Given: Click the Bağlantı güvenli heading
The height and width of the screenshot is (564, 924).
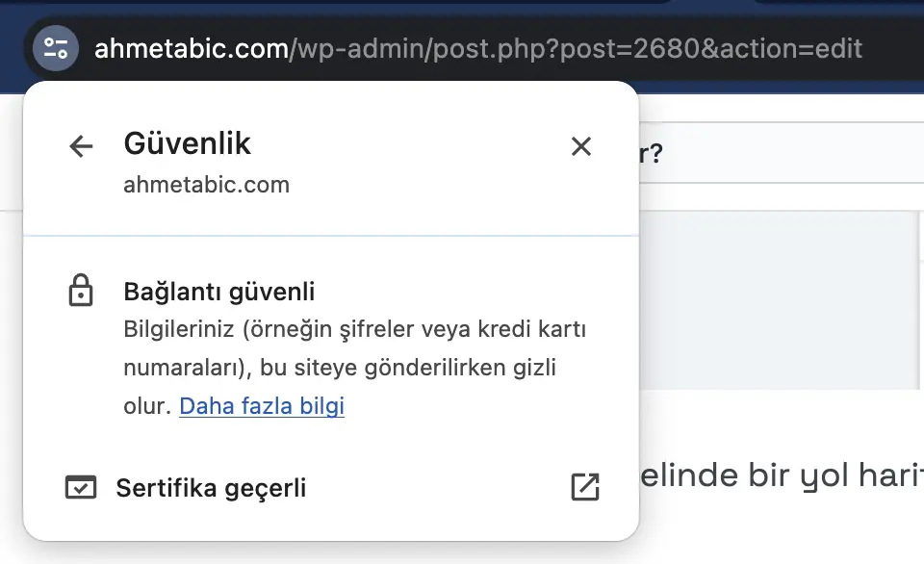Looking at the screenshot, I should tap(219, 292).
